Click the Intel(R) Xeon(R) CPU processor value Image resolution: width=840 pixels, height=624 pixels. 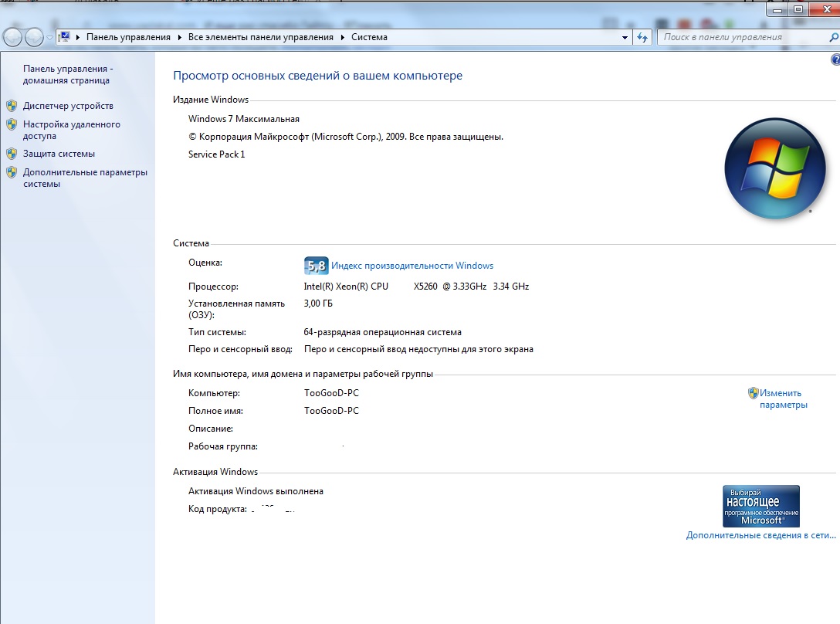pyautogui.click(x=416, y=287)
